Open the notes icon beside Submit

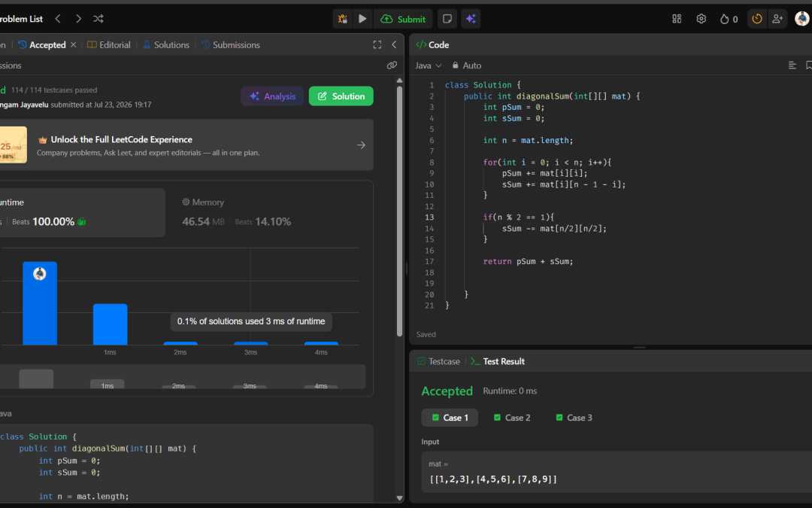tap(447, 19)
